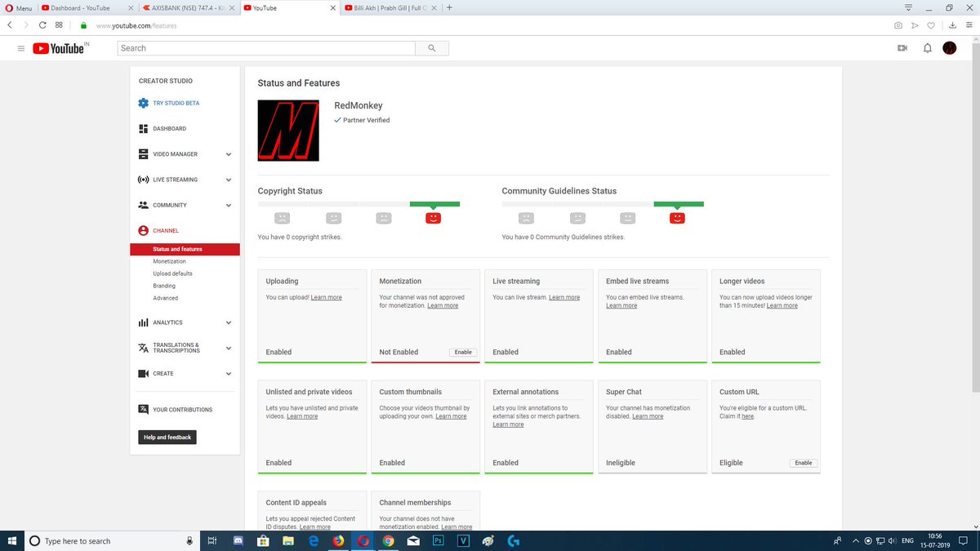
Task: Reload the page with browser refresh icon
Action: tap(42, 25)
